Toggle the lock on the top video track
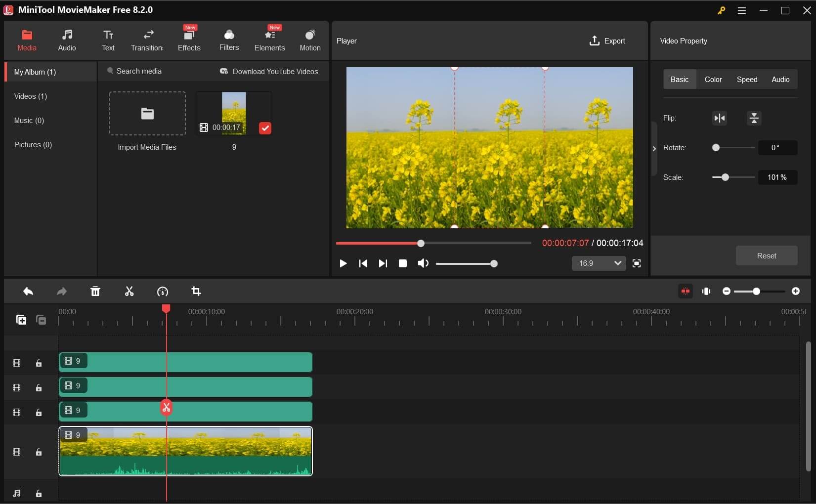 coord(39,363)
